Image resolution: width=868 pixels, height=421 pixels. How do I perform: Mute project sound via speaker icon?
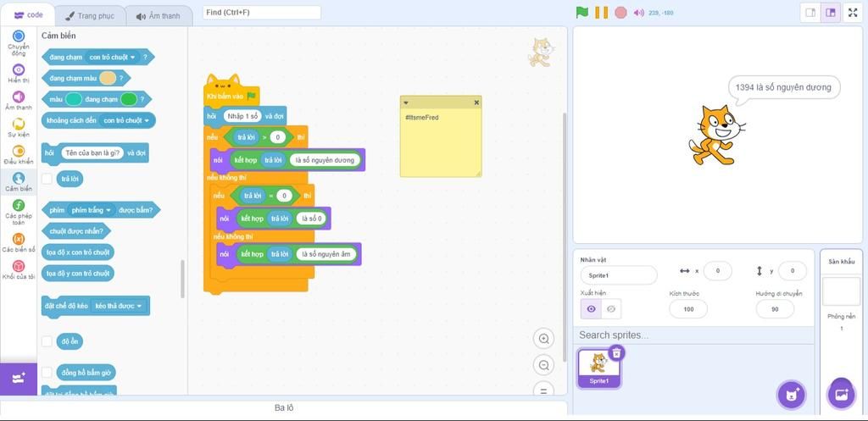639,13
